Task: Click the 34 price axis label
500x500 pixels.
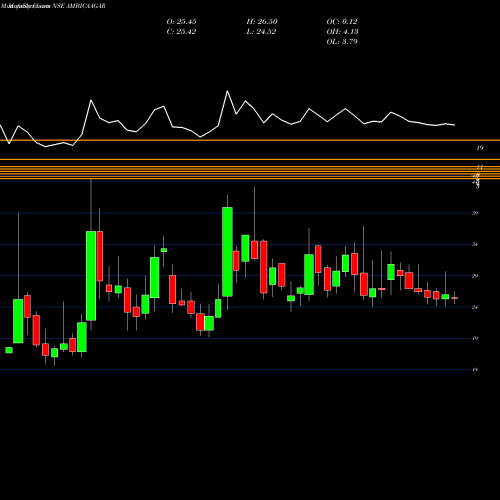Action: point(475,244)
